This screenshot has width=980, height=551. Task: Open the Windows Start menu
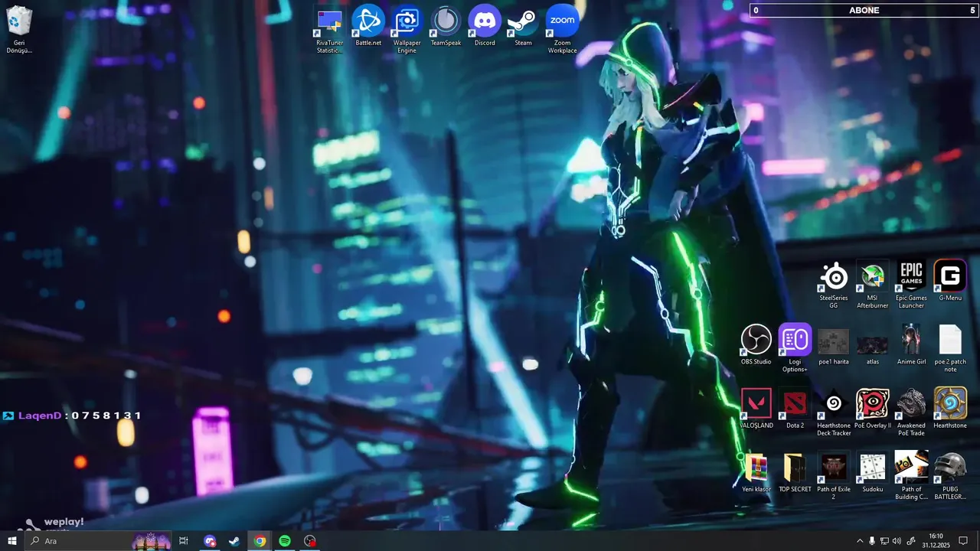(x=12, y=541)
